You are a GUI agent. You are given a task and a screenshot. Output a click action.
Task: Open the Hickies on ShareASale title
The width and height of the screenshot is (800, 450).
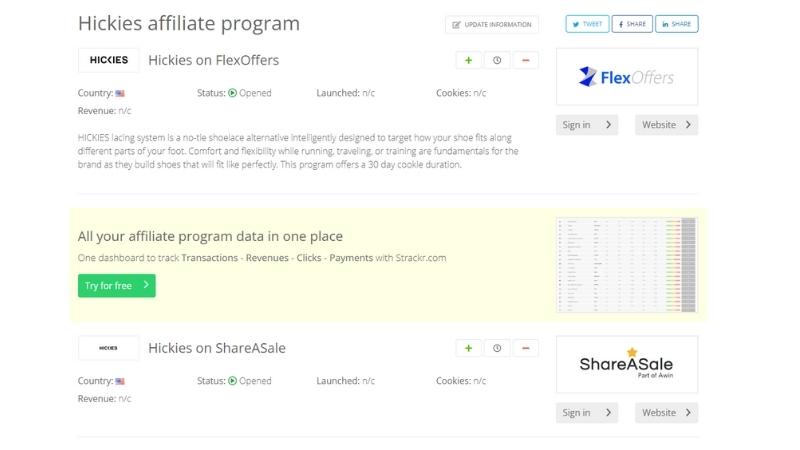click(217, 348)
